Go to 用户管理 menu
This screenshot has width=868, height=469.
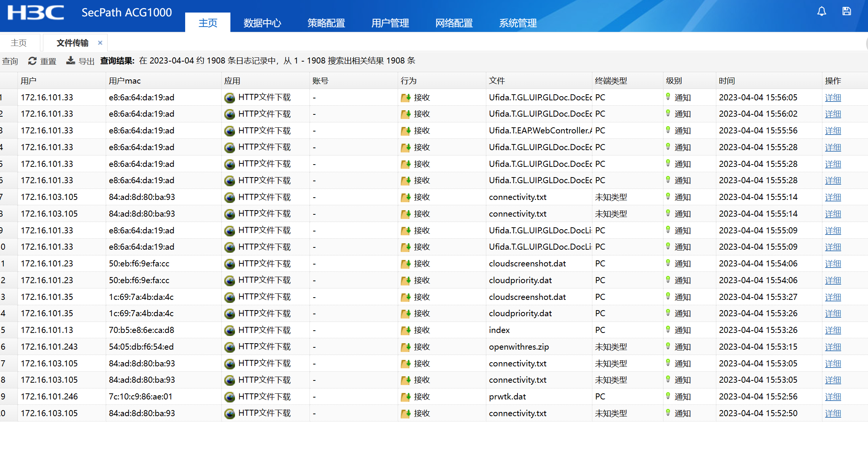(390, 23)
